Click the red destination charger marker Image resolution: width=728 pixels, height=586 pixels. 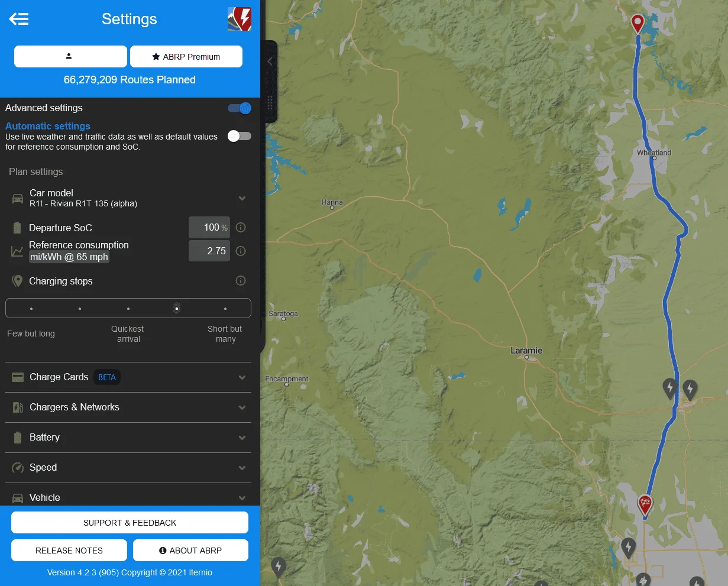(x=645, y=504)
